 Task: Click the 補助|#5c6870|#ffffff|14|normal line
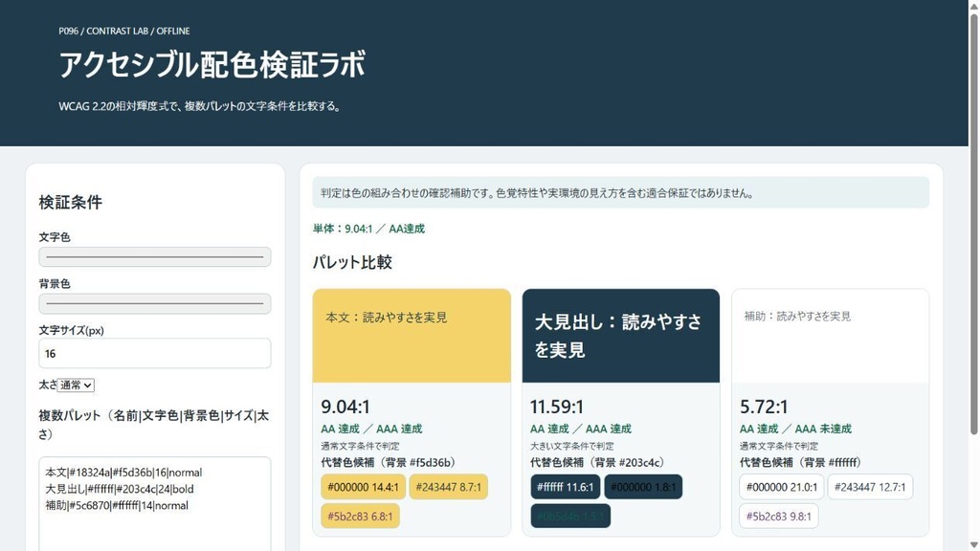[117, 505]
